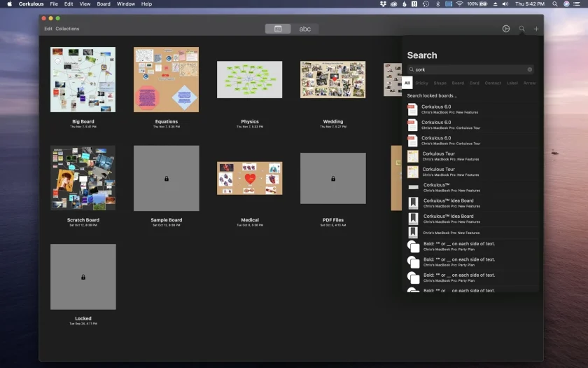Open the Help menu
Screen dimensions: 588x368
coord(146,4)
